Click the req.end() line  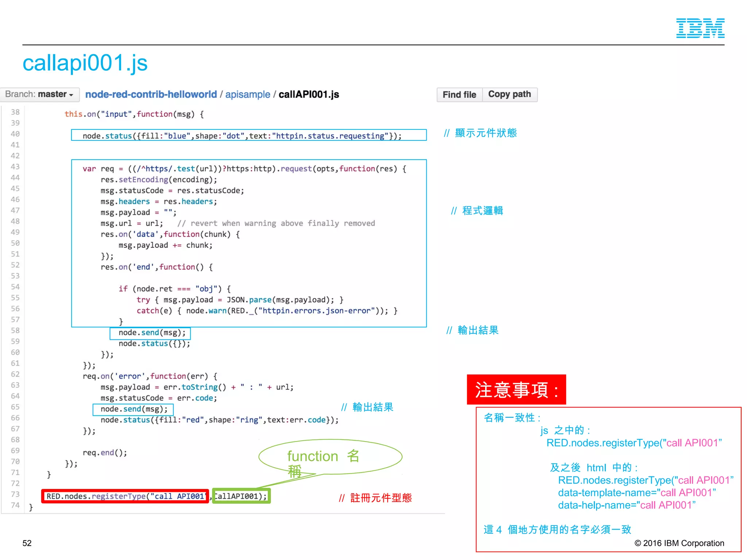coord(105,453)
